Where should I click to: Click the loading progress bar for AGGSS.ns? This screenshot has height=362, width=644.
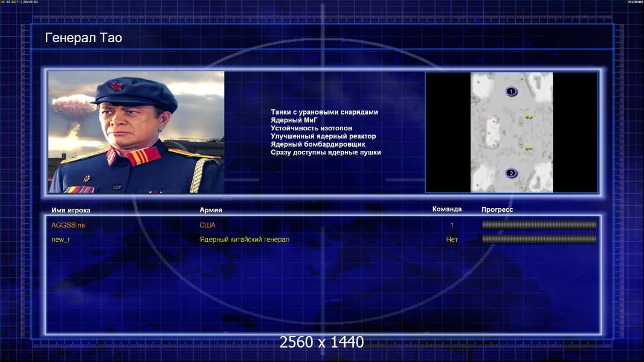(x=539, y=225)
